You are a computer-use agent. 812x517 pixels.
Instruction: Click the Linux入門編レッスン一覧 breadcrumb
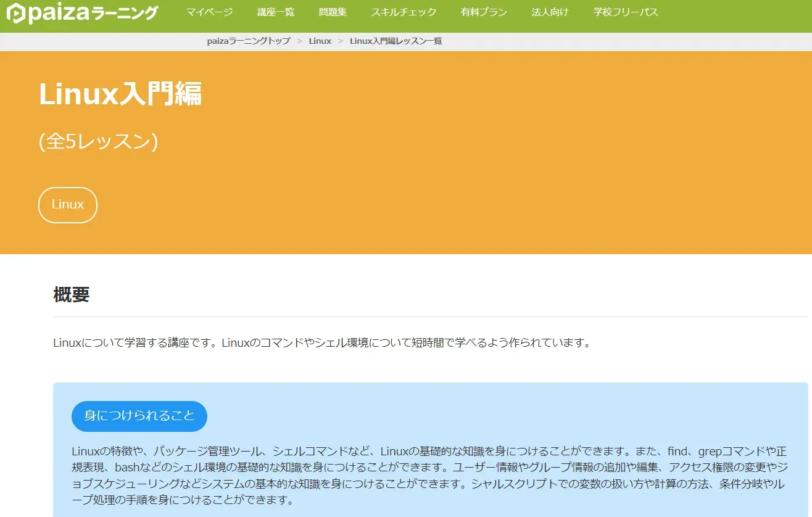[396, 41]
